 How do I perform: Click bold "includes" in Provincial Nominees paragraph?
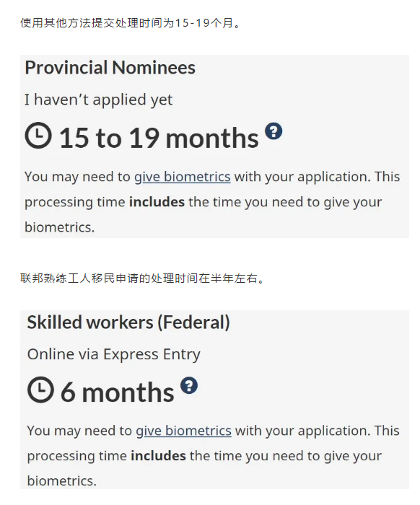click(x=157, y=202)
